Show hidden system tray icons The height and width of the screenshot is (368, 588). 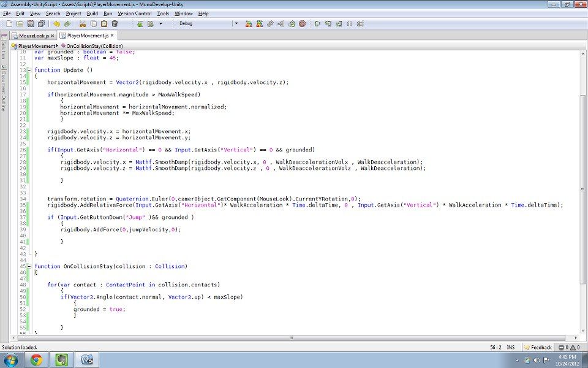click(x=518, y=360)
